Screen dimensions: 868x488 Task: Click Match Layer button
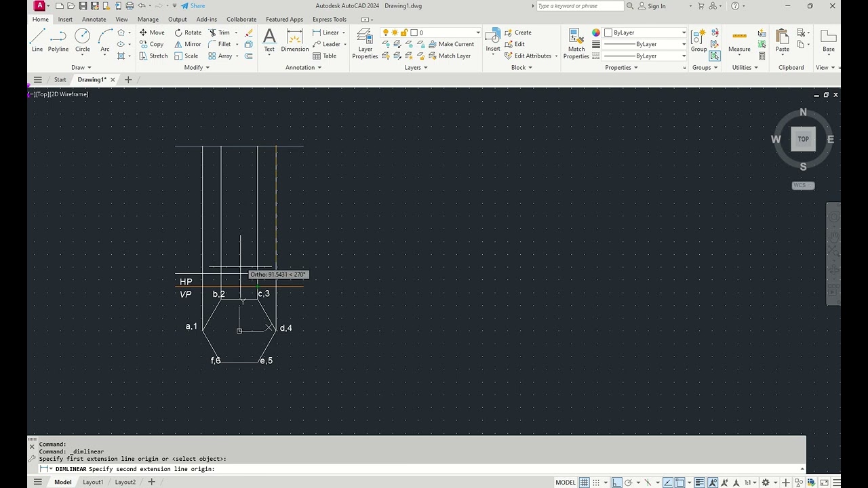click(x=450, y=56)
